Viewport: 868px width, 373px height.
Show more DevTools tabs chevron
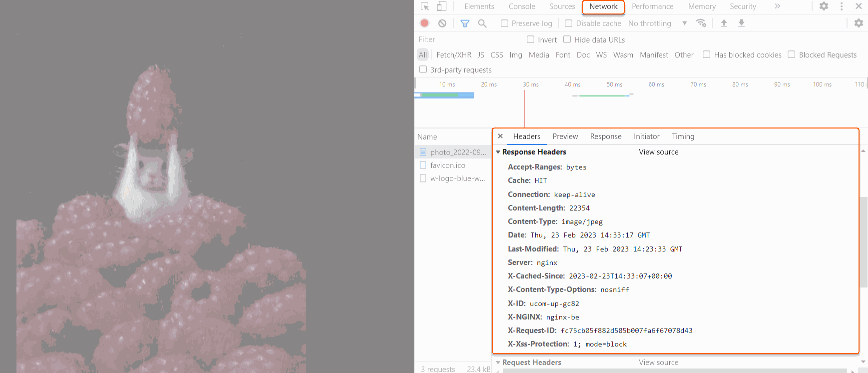coord(777,6)
